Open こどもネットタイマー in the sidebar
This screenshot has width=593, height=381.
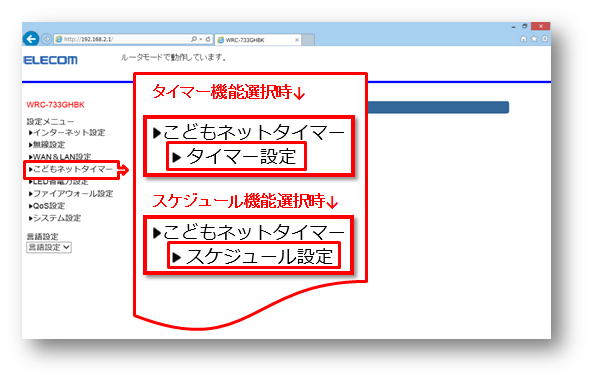[x=71, y=169]
